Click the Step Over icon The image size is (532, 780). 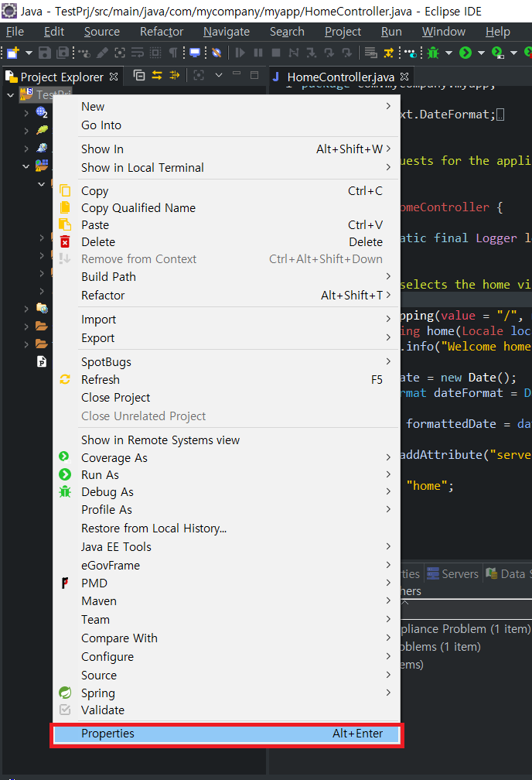[x=329, y=53]
